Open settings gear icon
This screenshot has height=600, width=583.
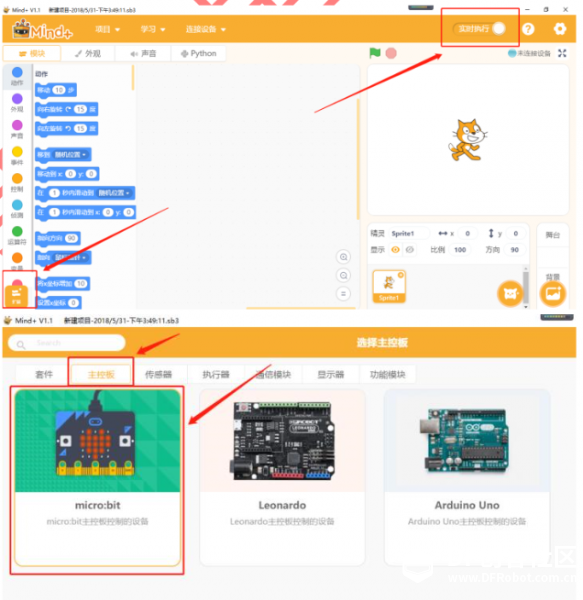point(560,29)
